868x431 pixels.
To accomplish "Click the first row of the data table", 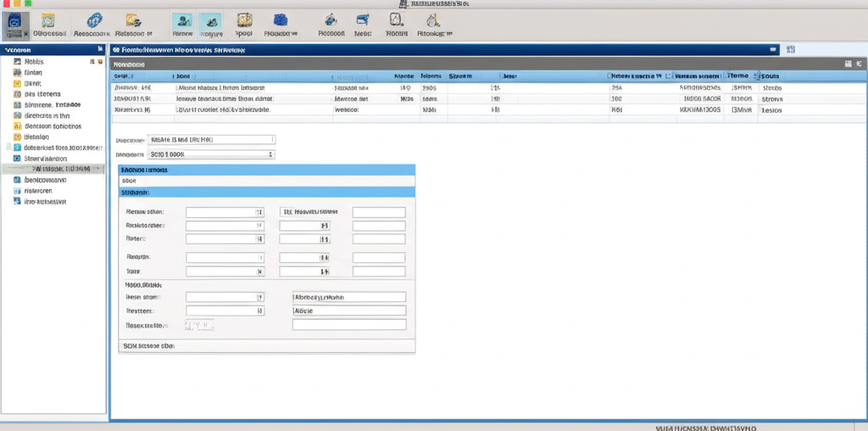I will 489,87.
